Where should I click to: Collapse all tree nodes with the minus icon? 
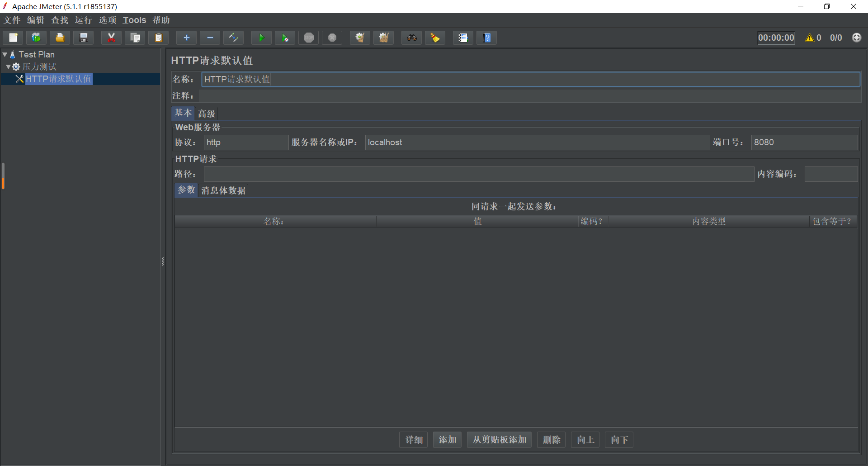point(210,38)
